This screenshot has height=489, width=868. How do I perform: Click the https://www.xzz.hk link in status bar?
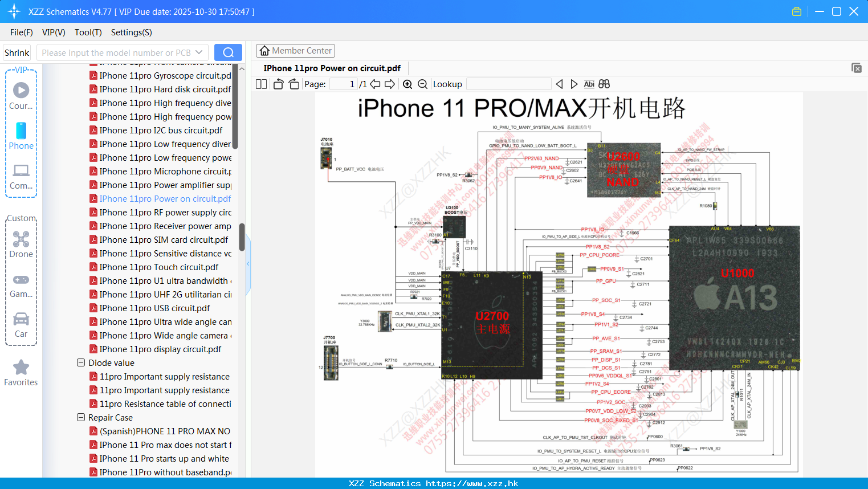(472, 483)
